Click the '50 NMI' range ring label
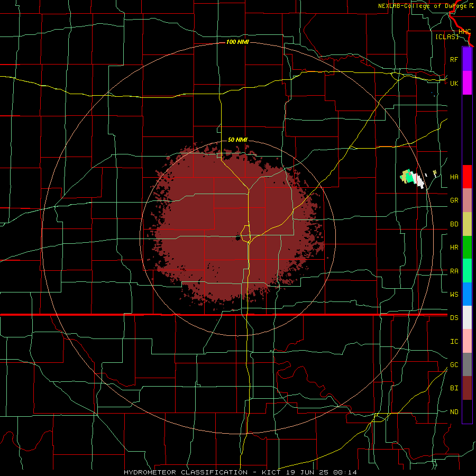476x476 pixels. pos(237,140)
